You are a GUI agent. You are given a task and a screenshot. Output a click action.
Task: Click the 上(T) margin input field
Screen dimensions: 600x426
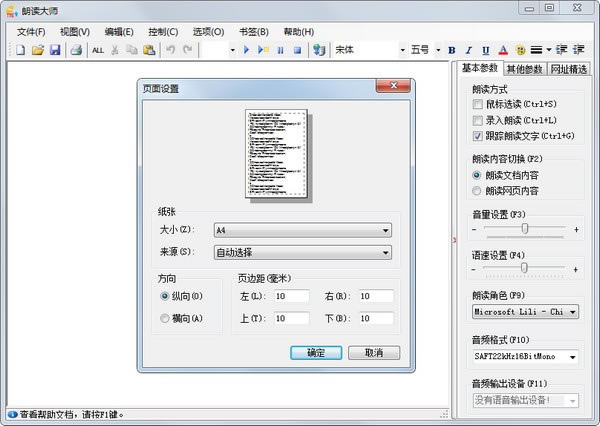point(292,318)
